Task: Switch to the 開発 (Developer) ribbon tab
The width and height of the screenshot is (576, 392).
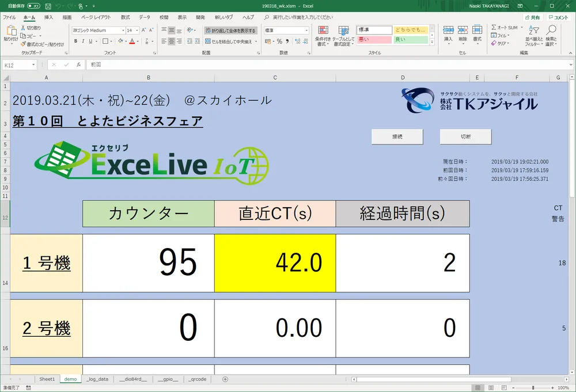Action: point(200,17)
